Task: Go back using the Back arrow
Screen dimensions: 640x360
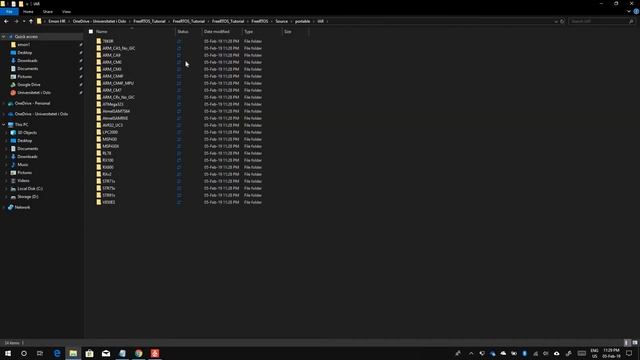Action: [x=6, y=21]
